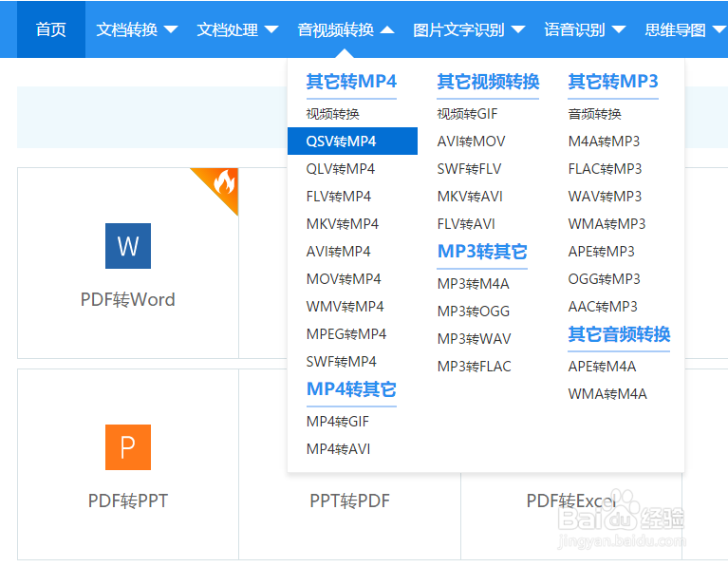Choose 视频转GIF in the menu
The image size is (728, 567).
point(467,114)
